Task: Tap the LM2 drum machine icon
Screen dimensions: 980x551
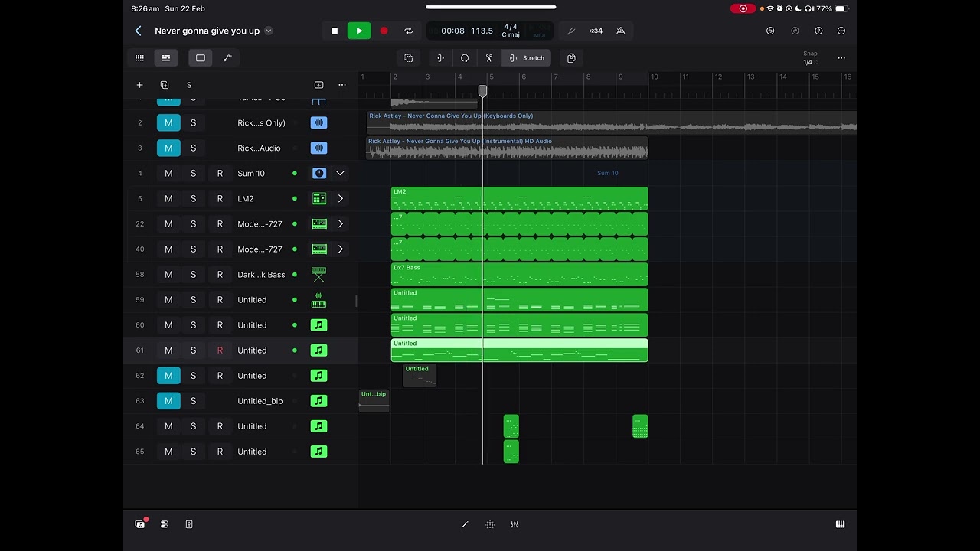Action: point(319,199)
